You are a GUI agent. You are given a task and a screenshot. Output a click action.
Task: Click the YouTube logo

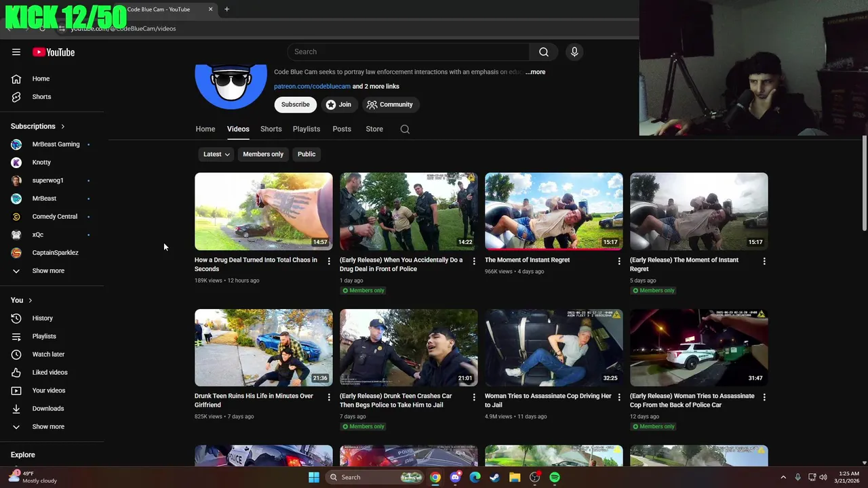[54, 52]
